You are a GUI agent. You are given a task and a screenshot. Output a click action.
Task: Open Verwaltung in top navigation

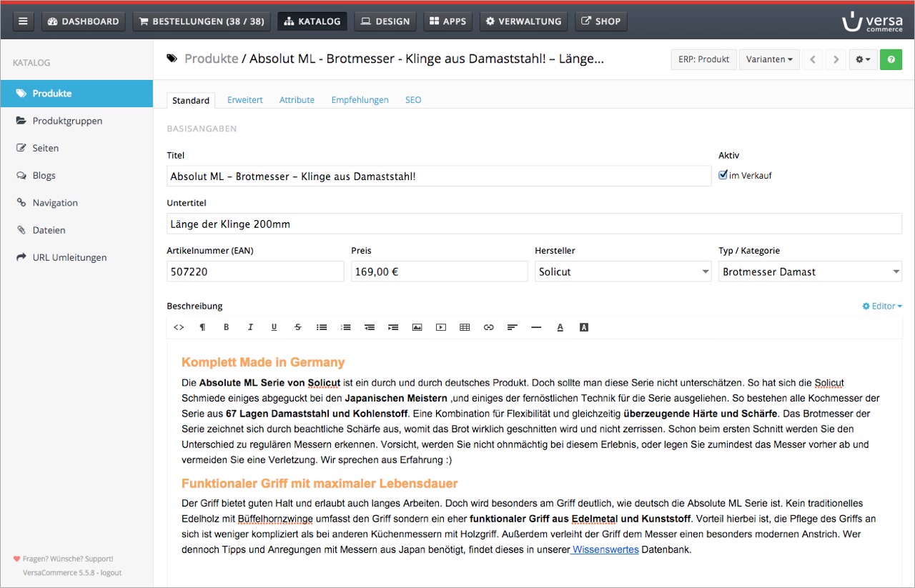[524, 21]
